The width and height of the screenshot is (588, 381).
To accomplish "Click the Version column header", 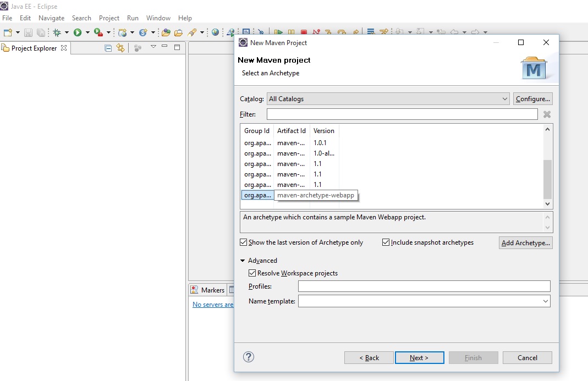I will coord(324,131).
